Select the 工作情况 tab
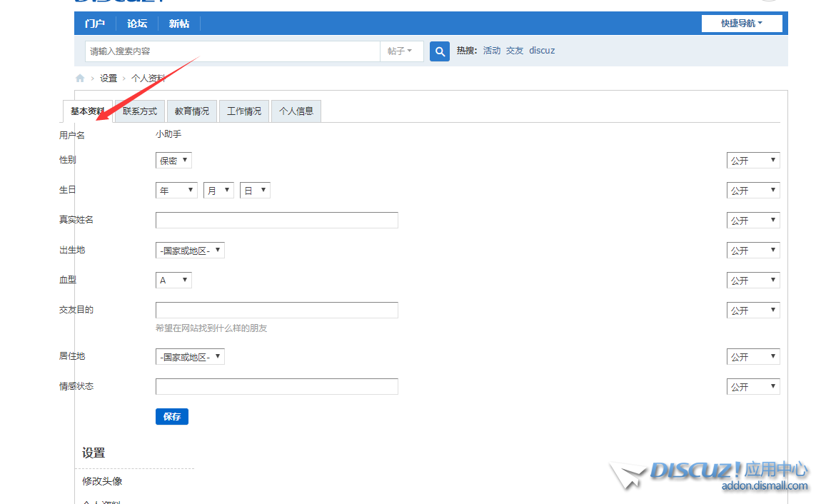The image size is (821, 504). [x=244, y=111]
